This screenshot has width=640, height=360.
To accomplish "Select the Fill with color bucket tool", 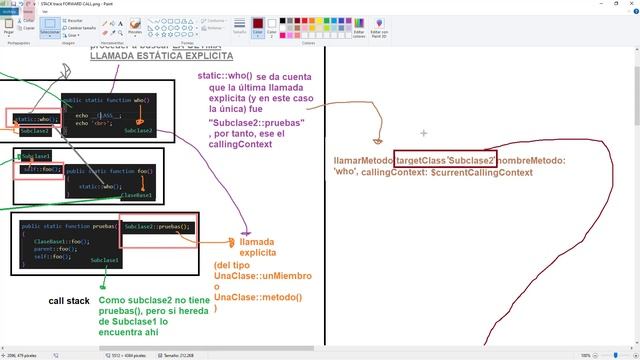I will point(113,24).
